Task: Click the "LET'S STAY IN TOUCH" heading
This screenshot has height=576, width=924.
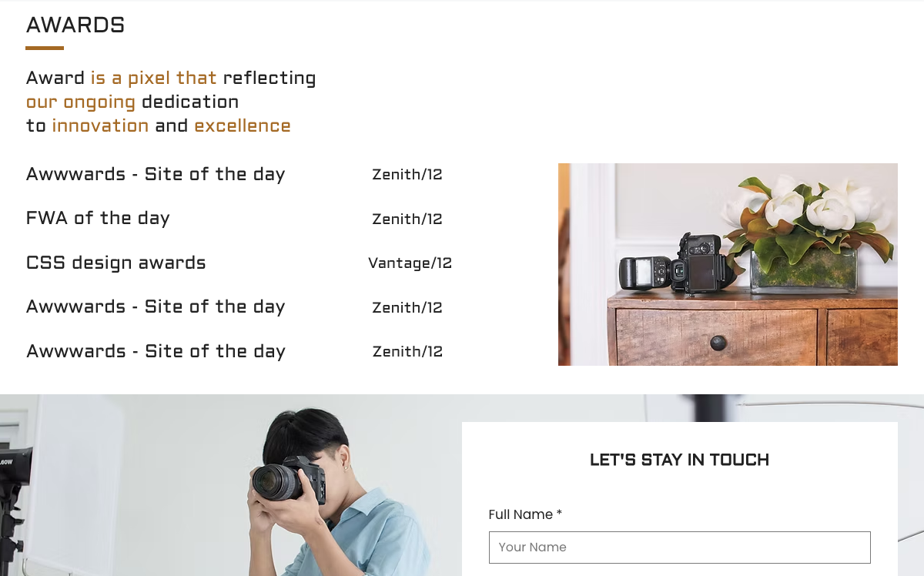Action: [680, 460]
